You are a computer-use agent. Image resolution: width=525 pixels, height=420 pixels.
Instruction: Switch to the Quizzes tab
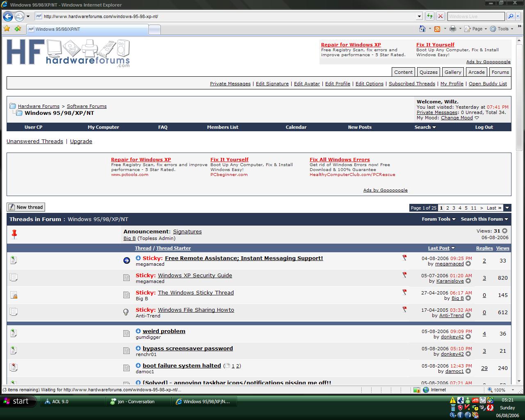click(429, 72)
